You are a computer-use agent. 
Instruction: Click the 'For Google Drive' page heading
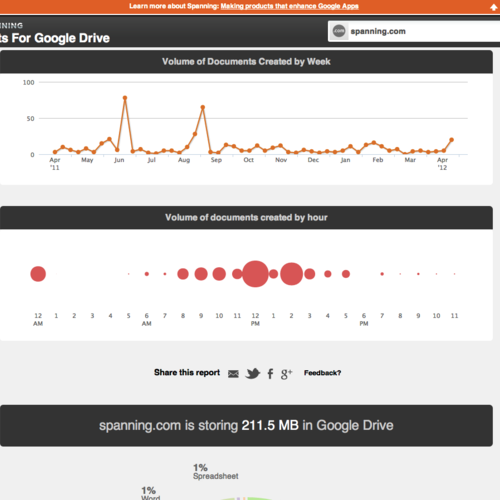click(61, 38)
